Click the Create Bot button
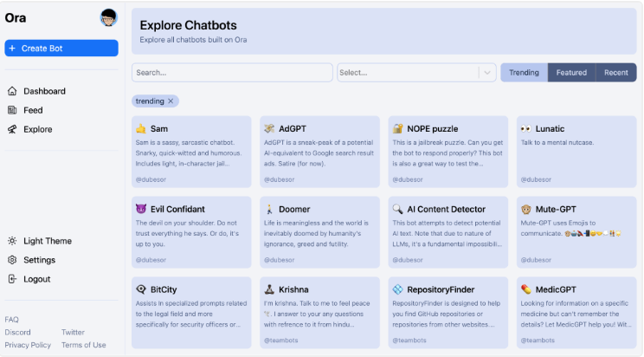The width and height of the screenshot is (644, 357). [x=61, y=49]
